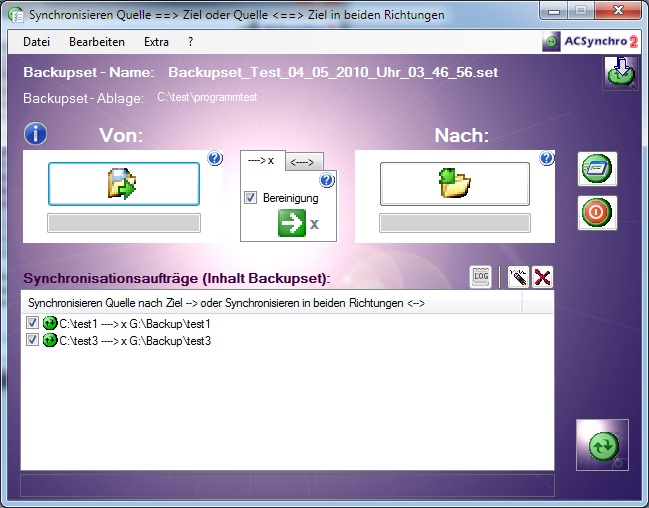
Task: Click the path text C:\test\programmtest
Action: (207, 97)
